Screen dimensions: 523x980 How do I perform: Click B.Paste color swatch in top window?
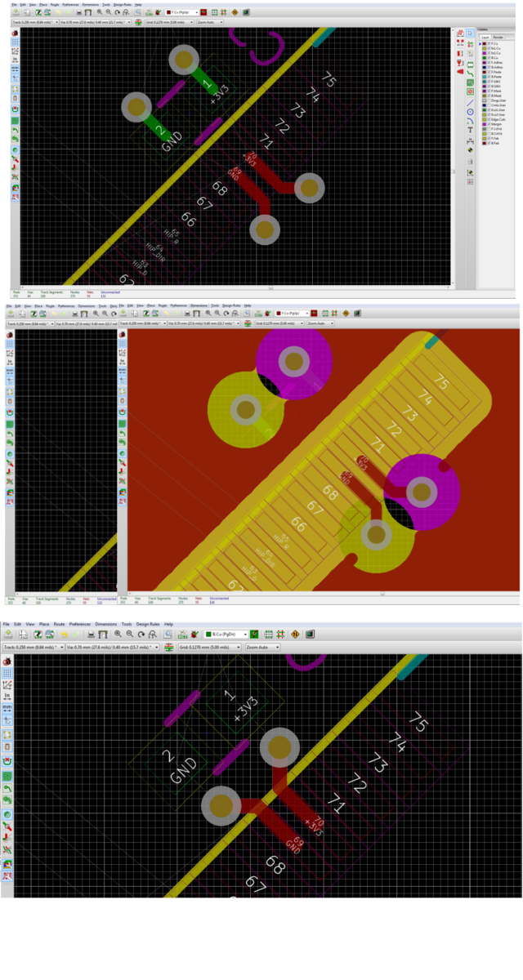tap(485, 77)
